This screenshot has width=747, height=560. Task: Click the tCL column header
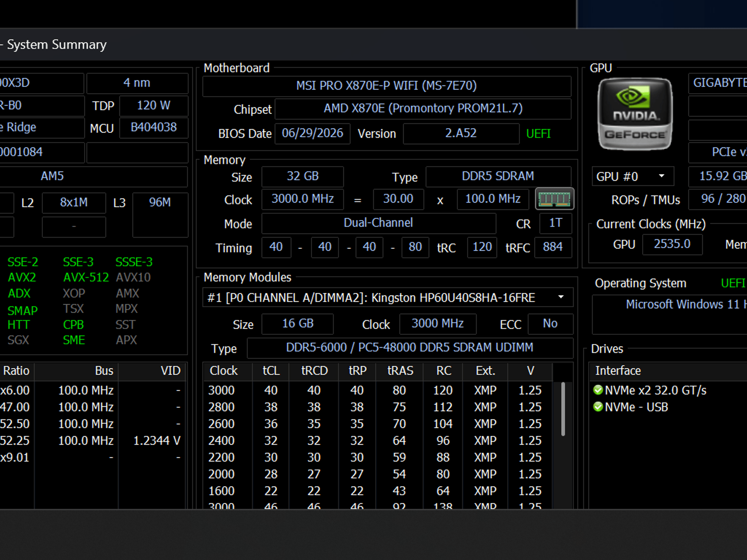click(271, 371)
